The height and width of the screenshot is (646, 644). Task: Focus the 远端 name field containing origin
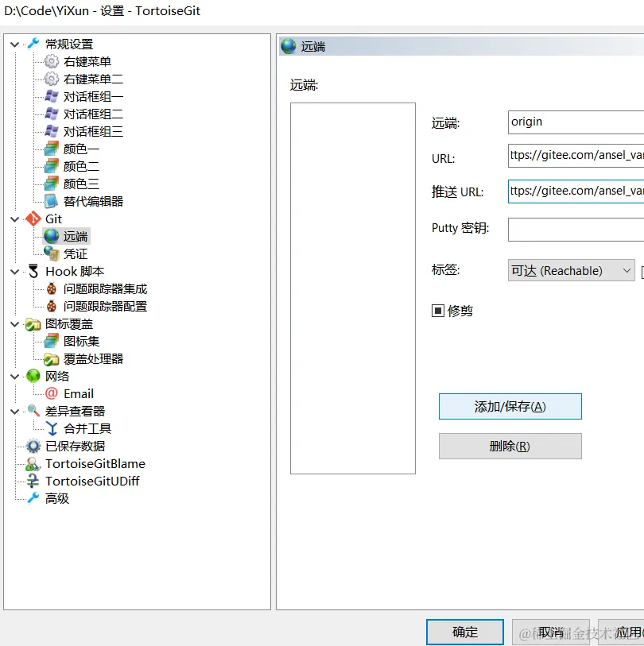pos(576,122)
